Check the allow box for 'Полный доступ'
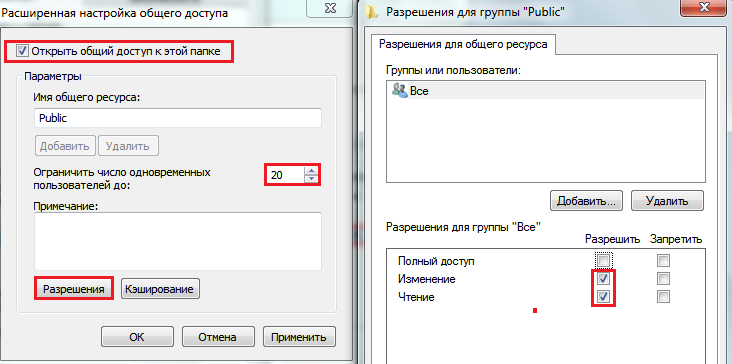 pos(603,260)
